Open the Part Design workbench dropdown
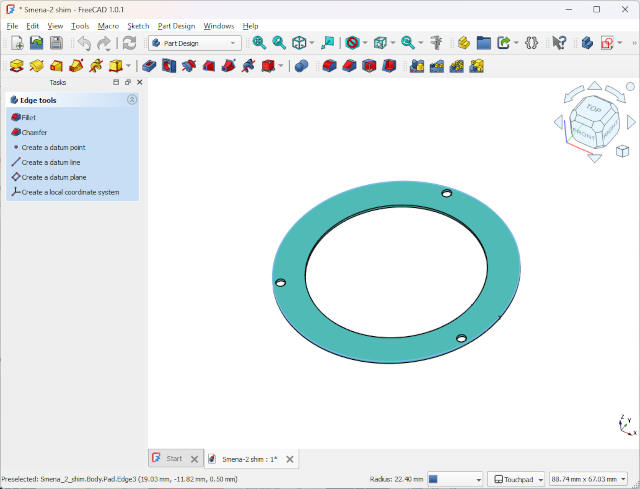 tap(195, 43)
